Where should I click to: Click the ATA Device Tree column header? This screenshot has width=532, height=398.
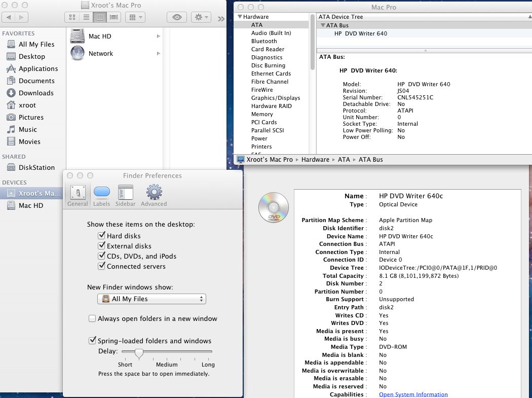tap(423, 17)
